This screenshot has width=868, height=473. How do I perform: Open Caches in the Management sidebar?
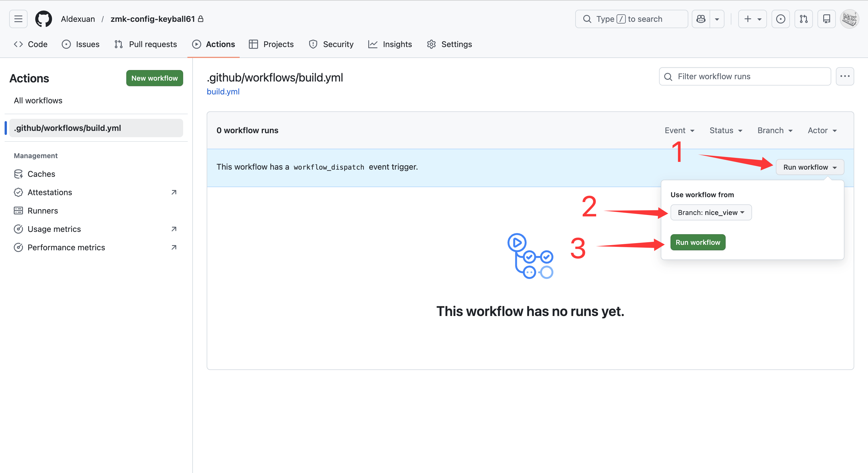(41, 174)
